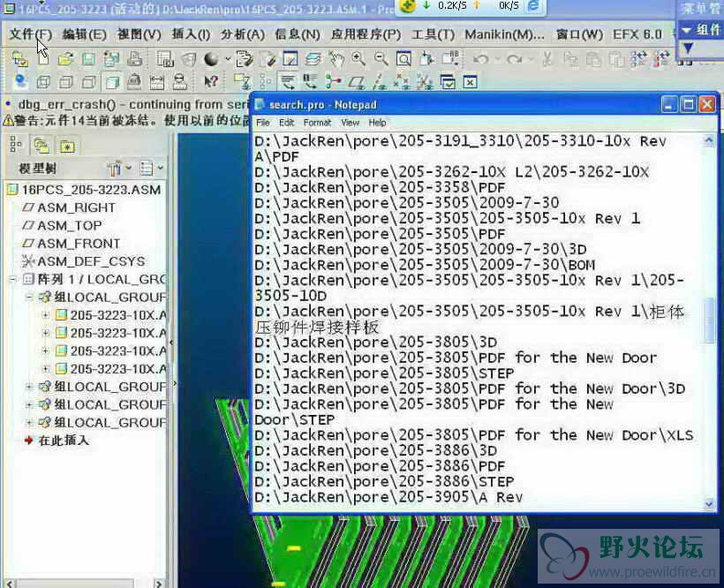Click the Redo arrow icon

[515, 59]
